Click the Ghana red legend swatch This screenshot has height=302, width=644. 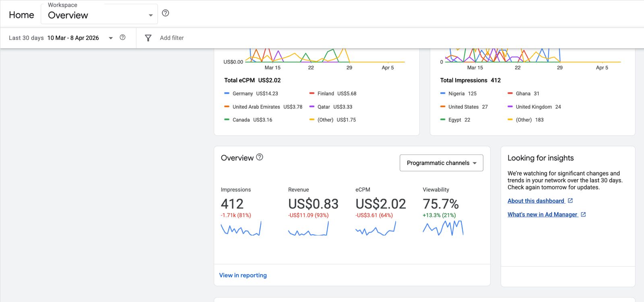[x=510, y=93]
